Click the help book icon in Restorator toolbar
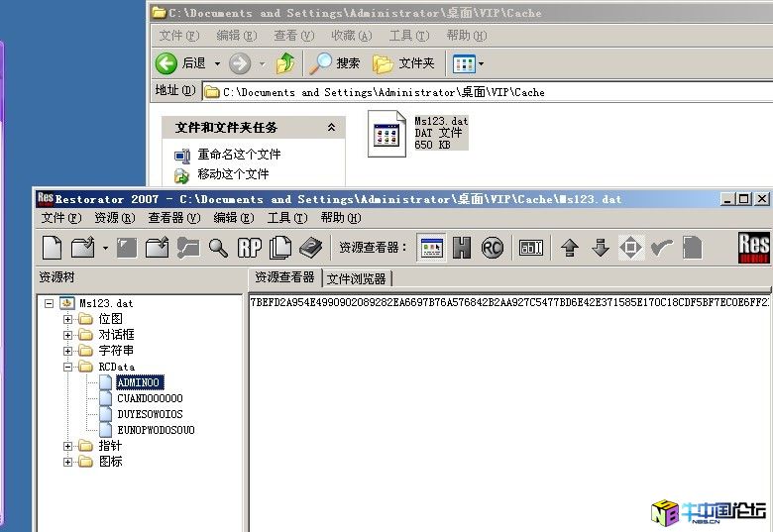The image size is (773, 532). [310, 248]
